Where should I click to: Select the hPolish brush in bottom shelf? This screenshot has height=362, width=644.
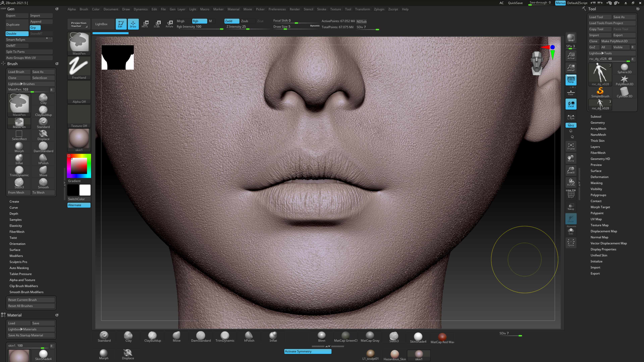click(249, 337)
